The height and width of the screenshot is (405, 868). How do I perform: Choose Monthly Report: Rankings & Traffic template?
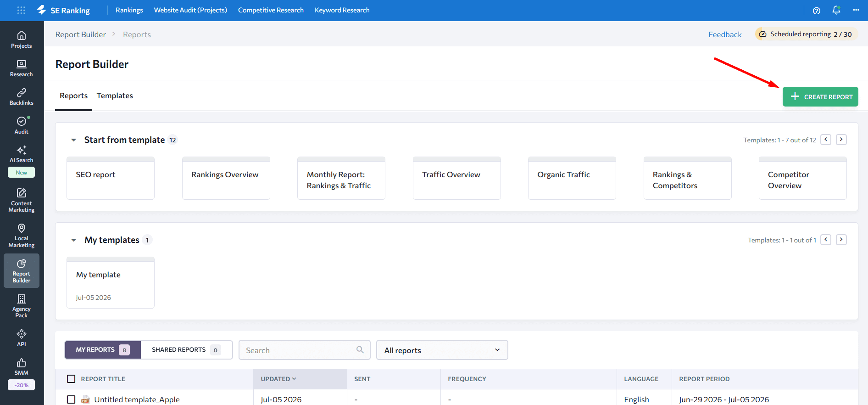point(341,178)
